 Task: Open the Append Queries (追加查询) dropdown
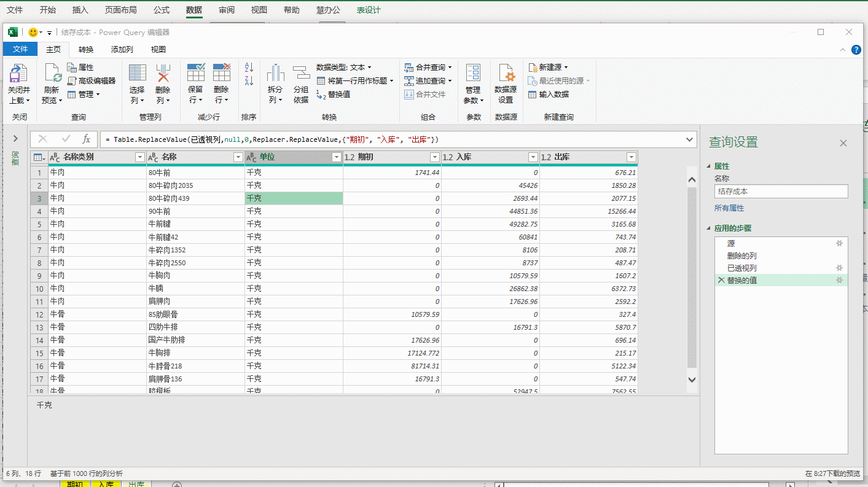(428, 81)
